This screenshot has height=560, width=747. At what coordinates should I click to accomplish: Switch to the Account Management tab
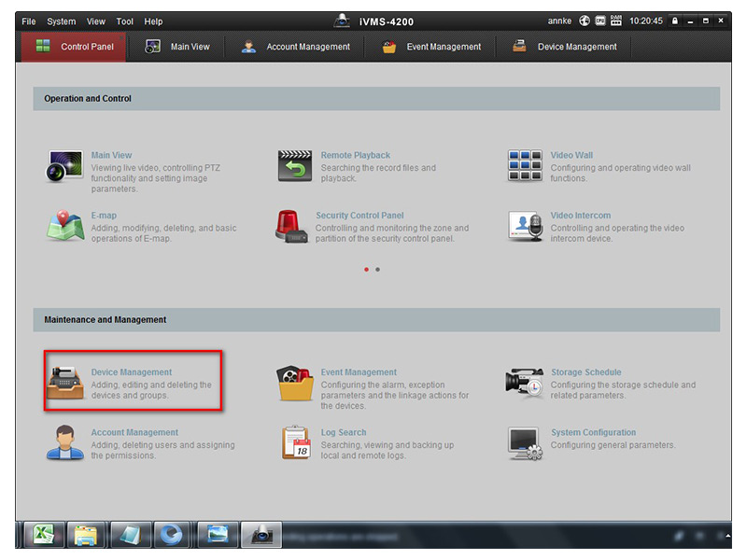[x=295, y=47]
